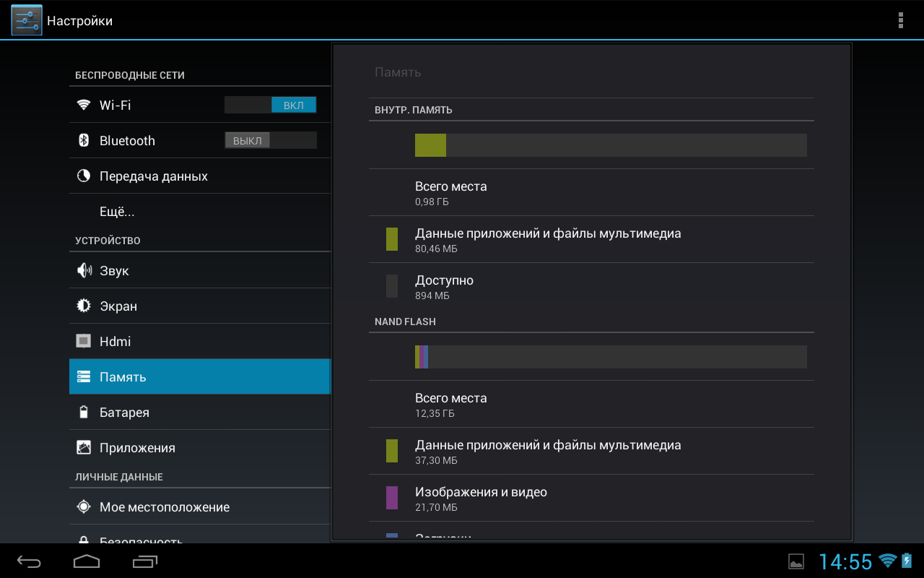The height and width of the screenshot is (578, 924).
Task: Click the Settings app icon in title bar
Action: coord(27,20)
